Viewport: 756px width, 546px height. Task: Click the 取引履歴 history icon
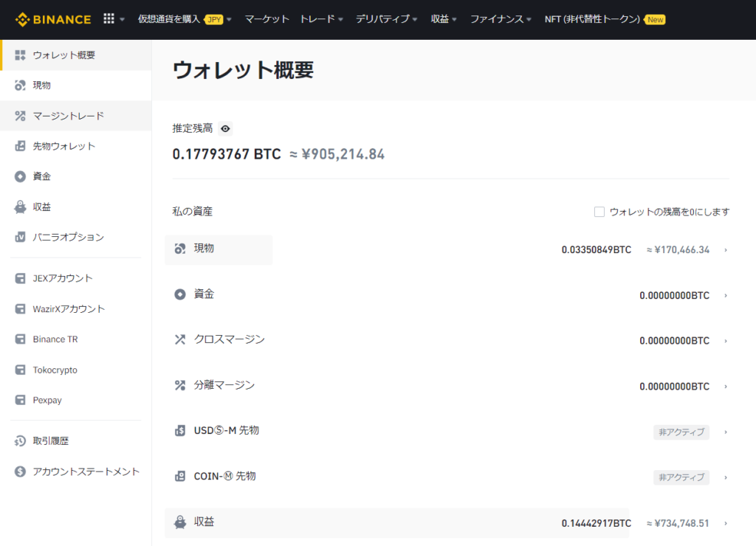pyautogui.click(x=21, y=441)
